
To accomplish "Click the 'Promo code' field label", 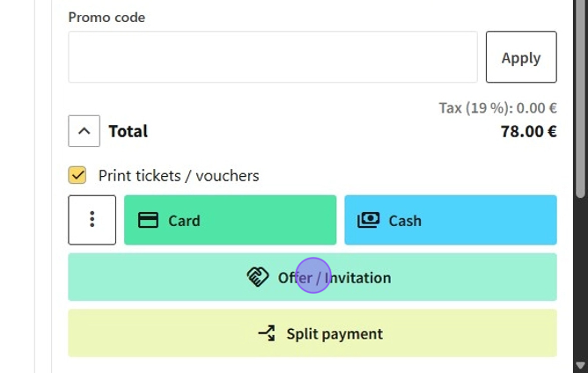I will coord(107,18).
